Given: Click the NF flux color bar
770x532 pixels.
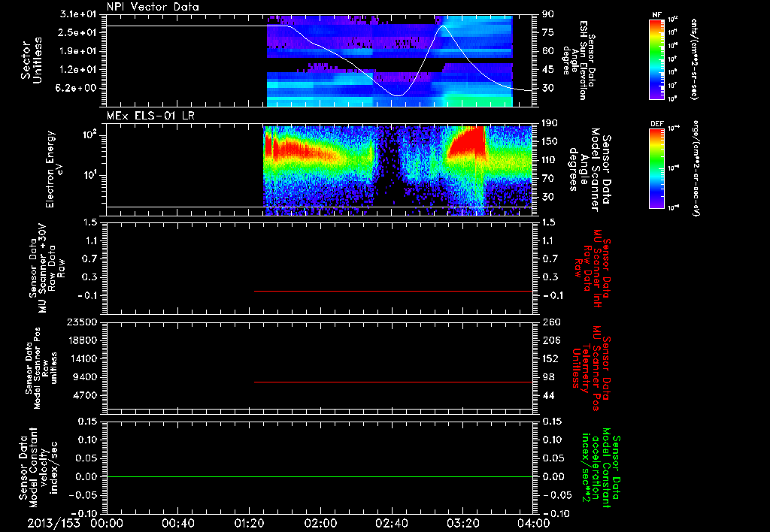Looking at the screenshot, I should 657,59.
